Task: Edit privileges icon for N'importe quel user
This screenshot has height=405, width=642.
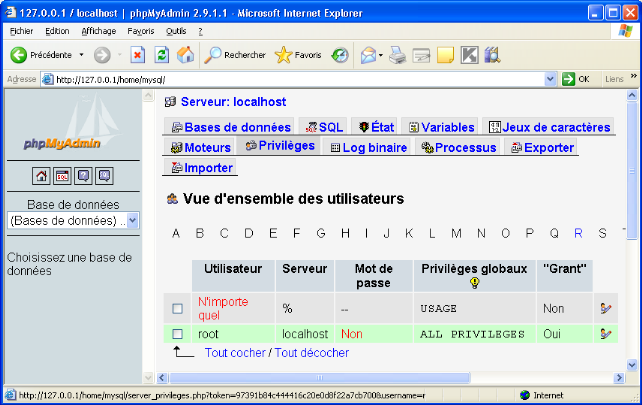Action: 605,309
